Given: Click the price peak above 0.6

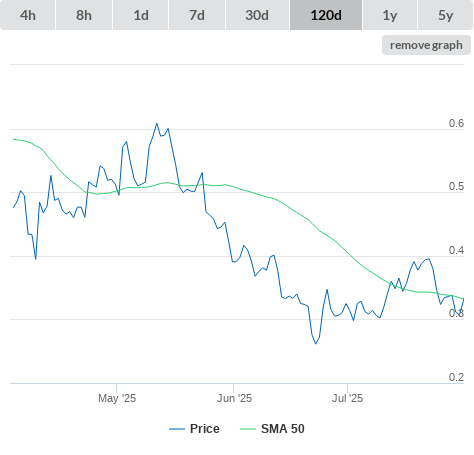Looking at the screenshot, I should coord(157,124).
